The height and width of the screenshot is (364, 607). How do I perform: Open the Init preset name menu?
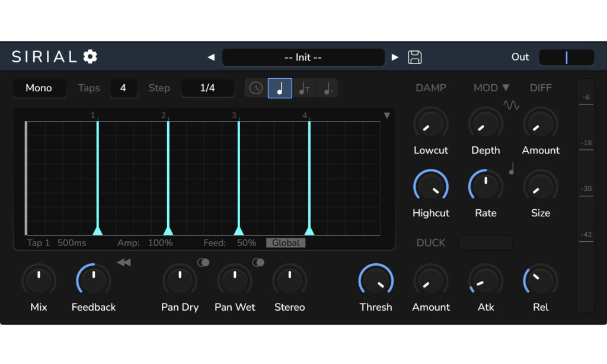303,58
